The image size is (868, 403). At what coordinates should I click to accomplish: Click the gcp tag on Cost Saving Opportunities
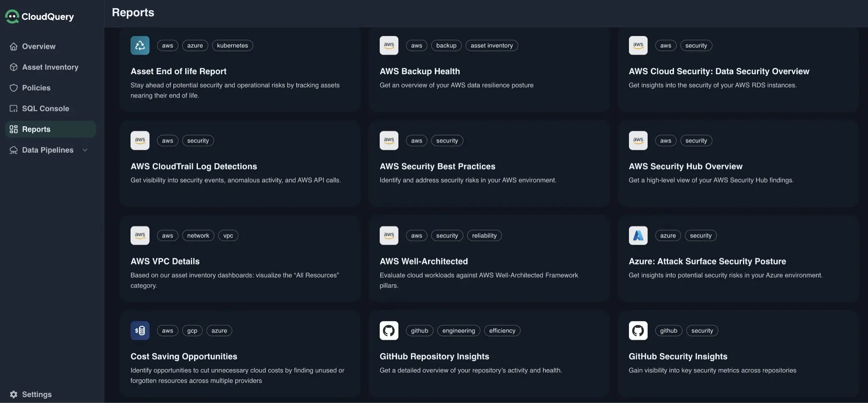[192, 330]
